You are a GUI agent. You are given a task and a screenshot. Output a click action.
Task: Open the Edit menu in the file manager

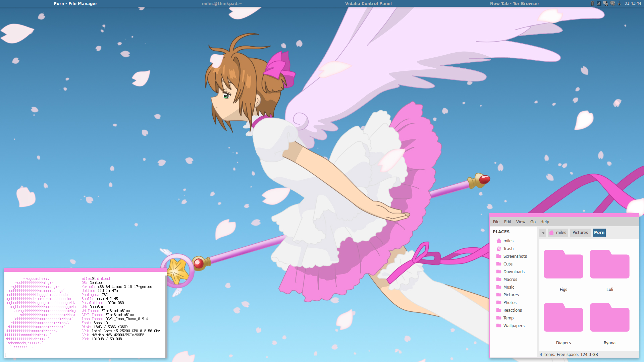[x=507, y=222]
